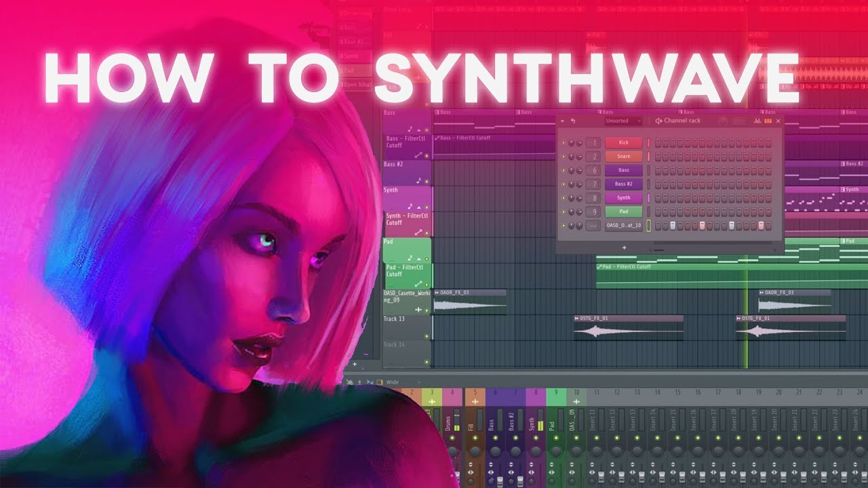
Task: Toggle the first step of the Kick row
Action: [x=658, y=142]
